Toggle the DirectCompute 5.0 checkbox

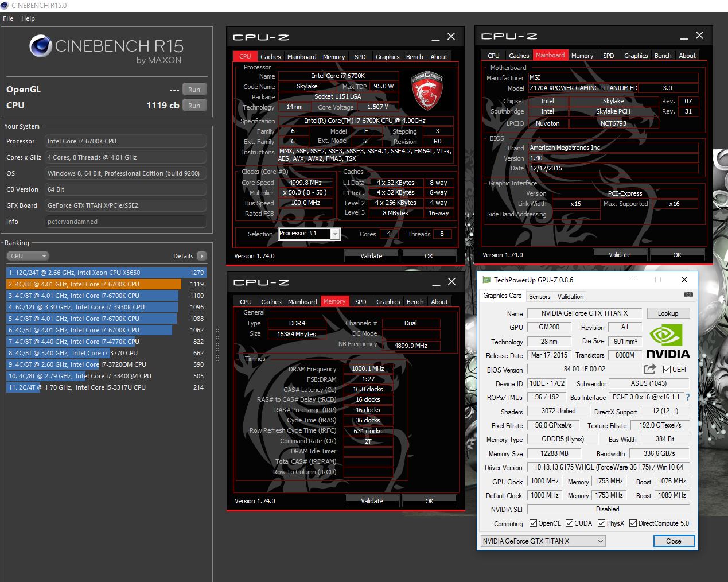(x=633, y=523)
